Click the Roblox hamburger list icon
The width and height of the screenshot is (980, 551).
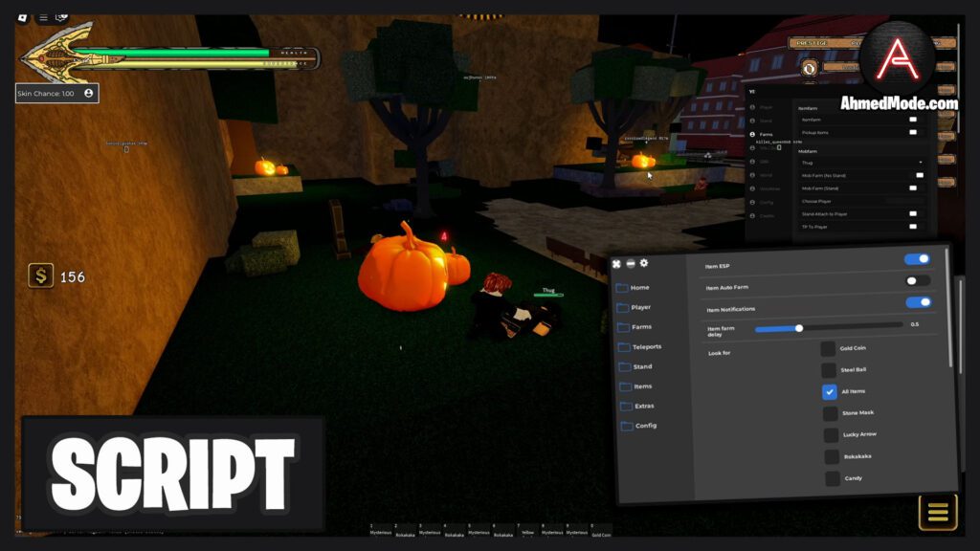(43, 16)
